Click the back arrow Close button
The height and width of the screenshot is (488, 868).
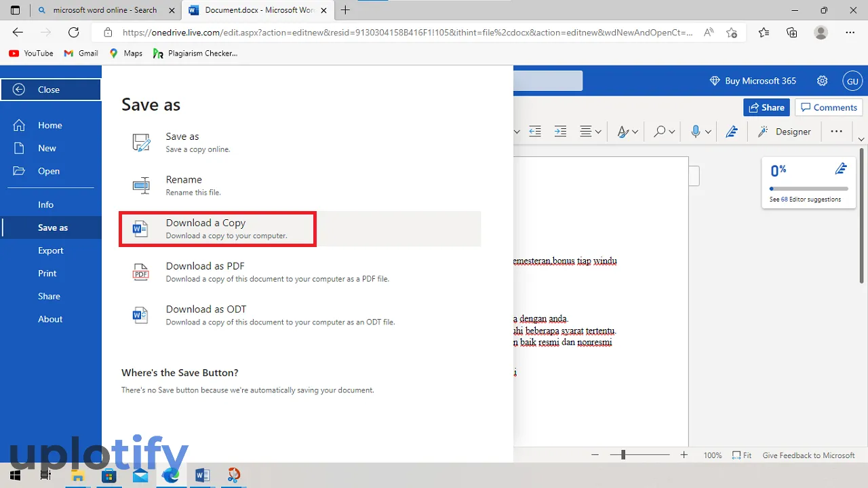50,90
